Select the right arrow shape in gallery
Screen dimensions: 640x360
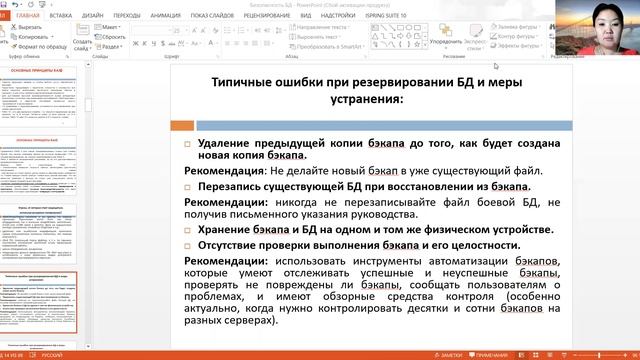coord(400,36)
